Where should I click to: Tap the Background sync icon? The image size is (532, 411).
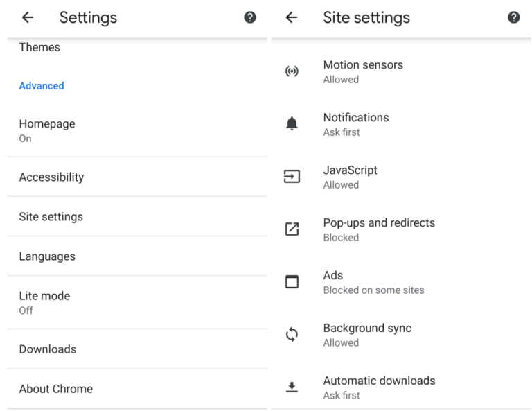click(292, 335)
